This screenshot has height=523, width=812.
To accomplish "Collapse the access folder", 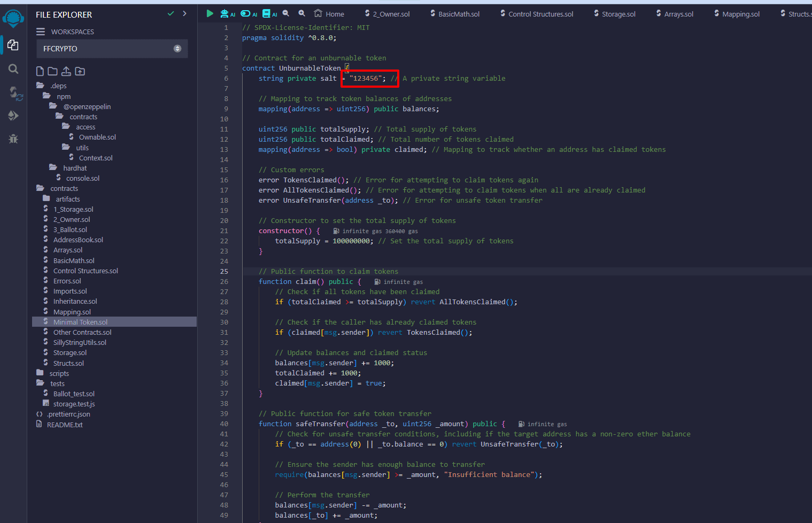I will [80, 127].
